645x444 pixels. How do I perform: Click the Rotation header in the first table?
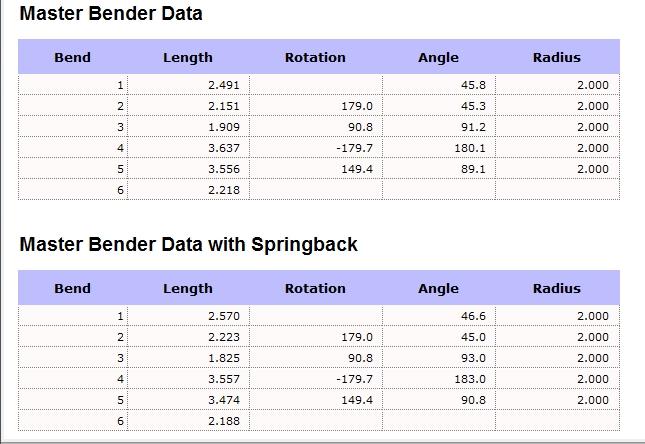[x=315, y=58]
